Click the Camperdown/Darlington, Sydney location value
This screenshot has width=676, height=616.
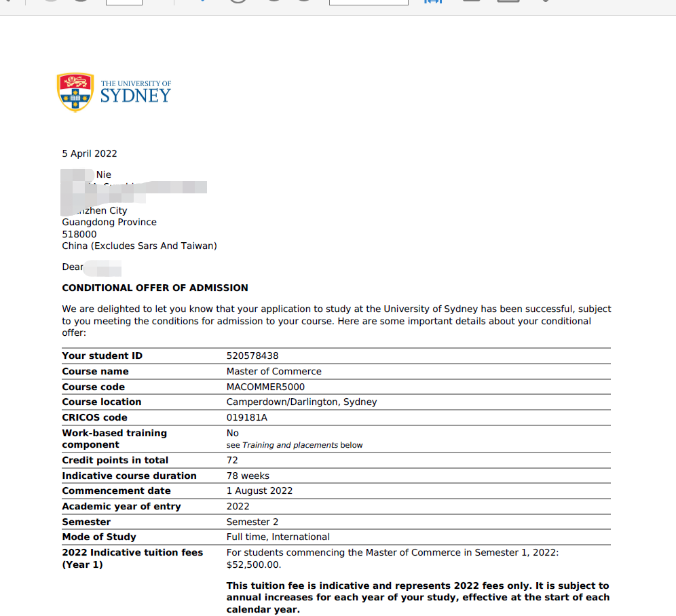point(301,402)
